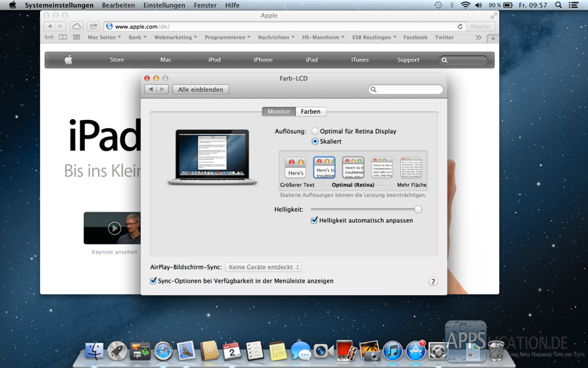Open Safari Top Sites grid icon

(76, 37)
